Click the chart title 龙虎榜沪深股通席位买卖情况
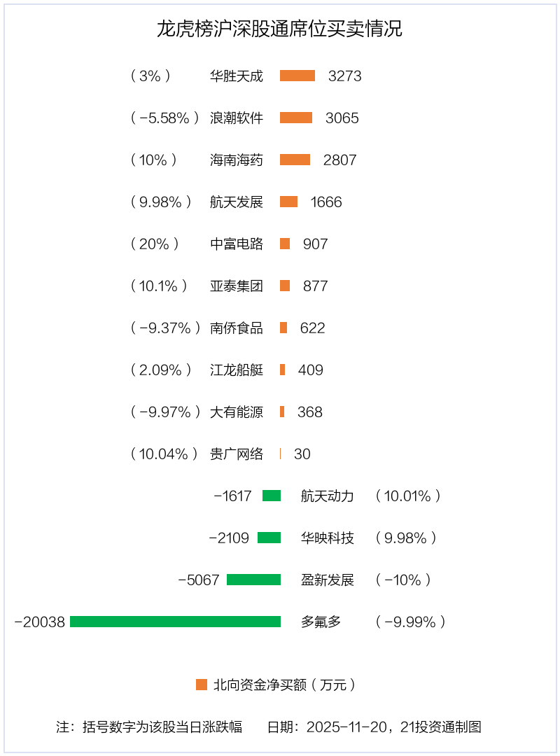This screenshot has width=560, height=756. 279,29
